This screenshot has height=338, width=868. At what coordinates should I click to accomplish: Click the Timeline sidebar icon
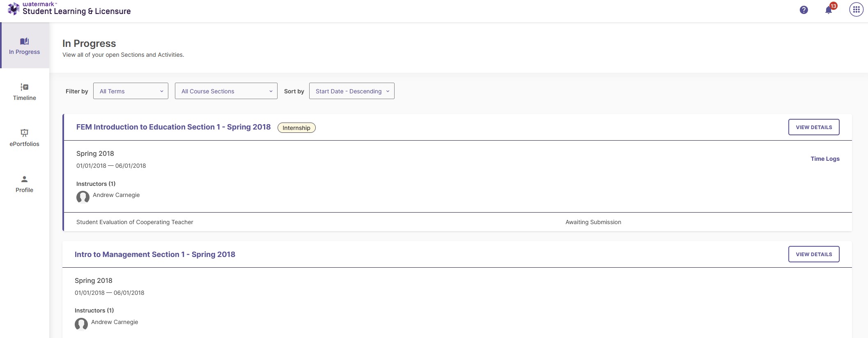[x=25, y=87]
